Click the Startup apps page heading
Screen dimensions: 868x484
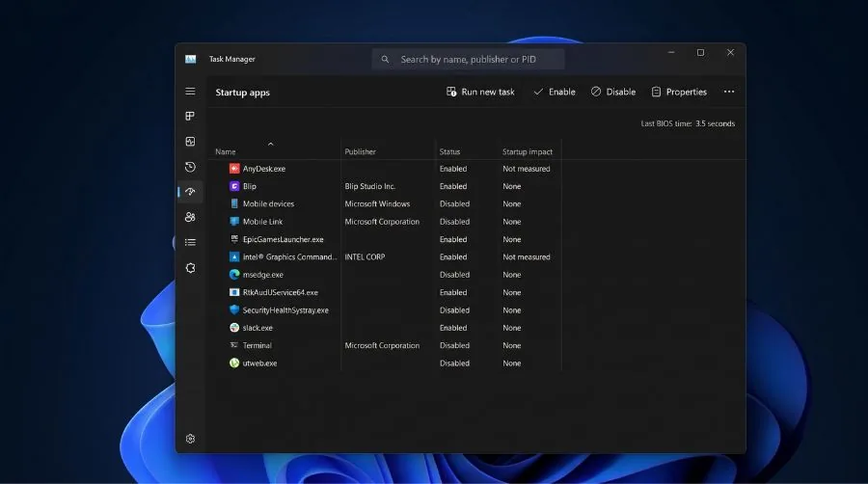tap(242, 93)
